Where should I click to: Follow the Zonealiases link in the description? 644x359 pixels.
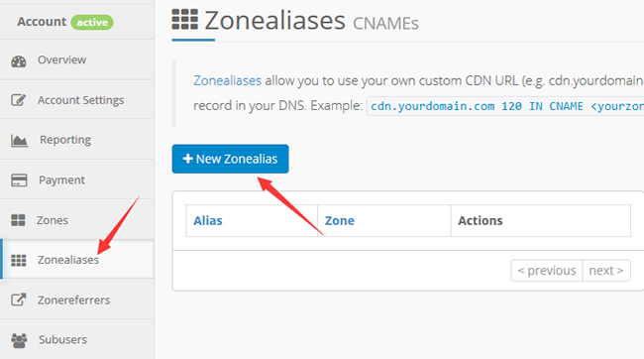(227, 80)
